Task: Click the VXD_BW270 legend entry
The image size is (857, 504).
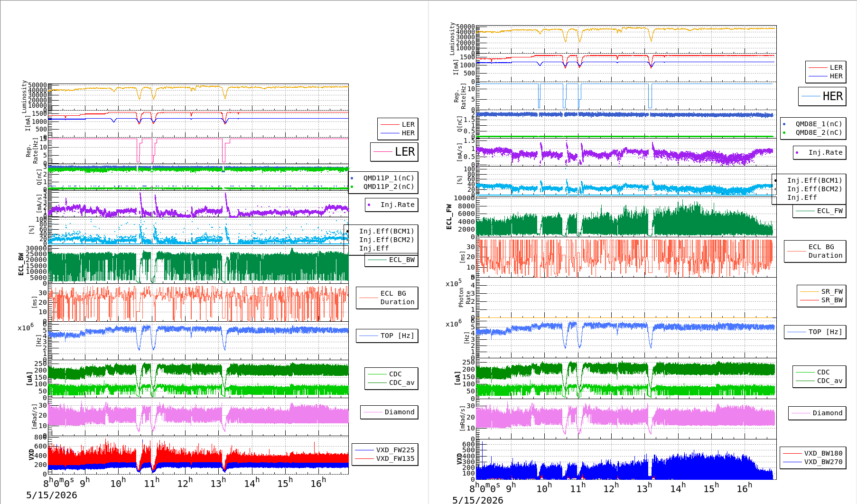Action: (x=813, y=462)
